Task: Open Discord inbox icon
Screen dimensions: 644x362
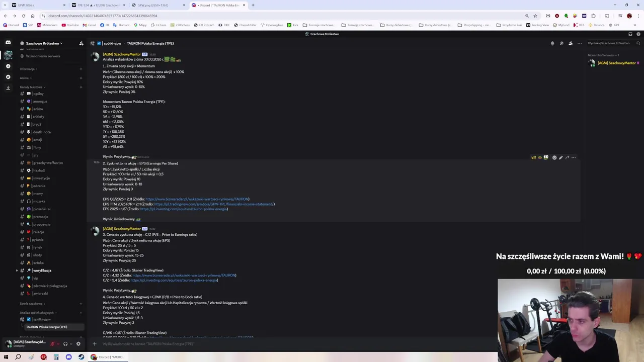Action: pyautogui.click(x=630, y=34)
